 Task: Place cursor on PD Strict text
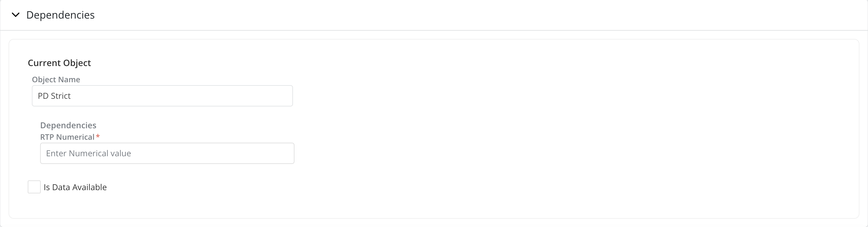point(54,96)
